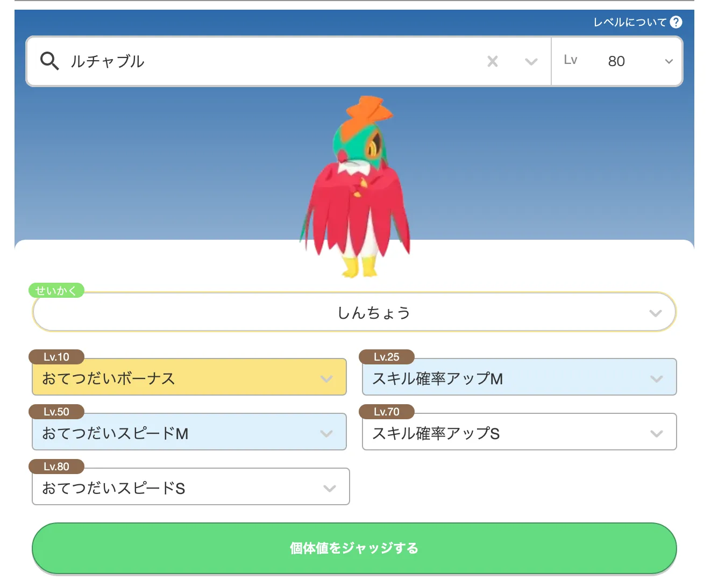Click the Lv.25 level badge
Viewport: 711px width, 588px height.
[387, 357]
